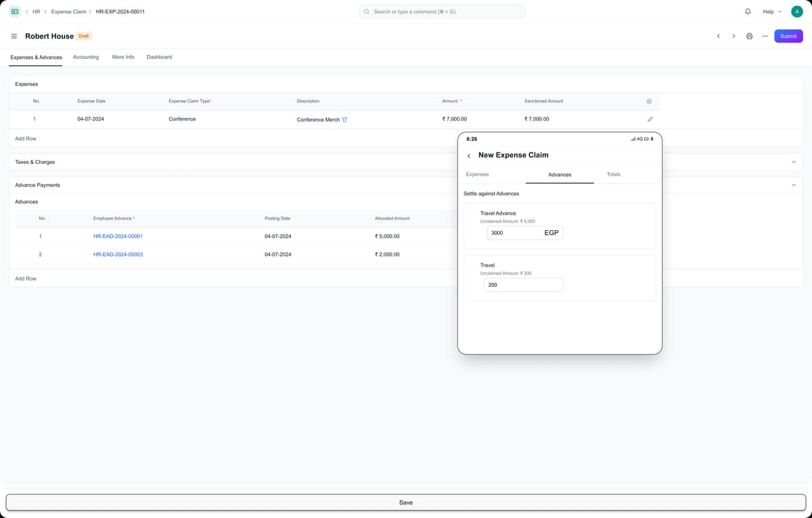Click the back arrow in New Expense Claim
812x518 pixels.
coord(469,156)
